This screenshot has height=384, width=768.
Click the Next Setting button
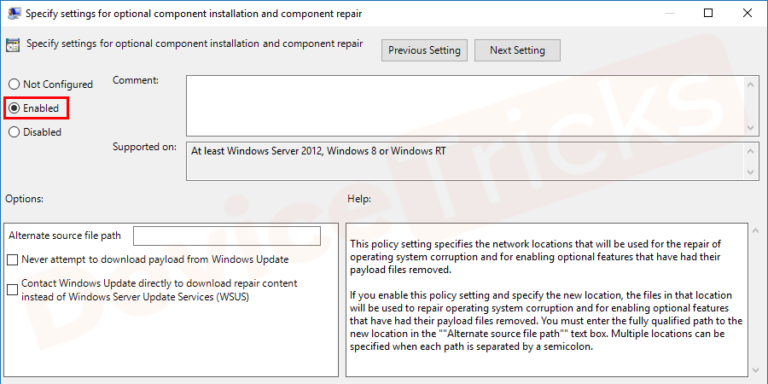pos(517,50)
